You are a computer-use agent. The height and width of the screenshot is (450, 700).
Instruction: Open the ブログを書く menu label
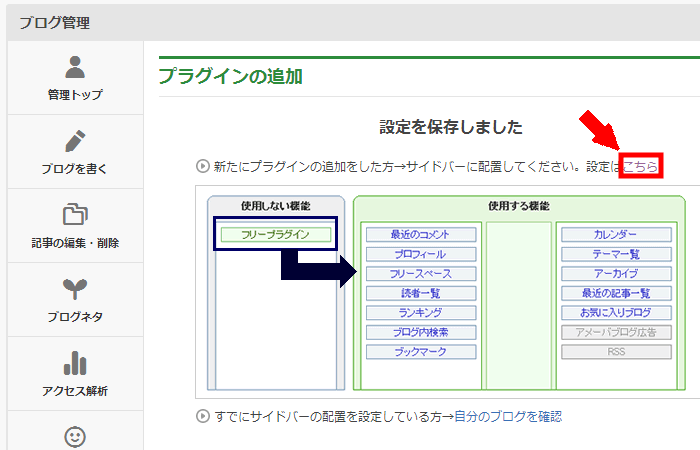click(x=75, y=169)
